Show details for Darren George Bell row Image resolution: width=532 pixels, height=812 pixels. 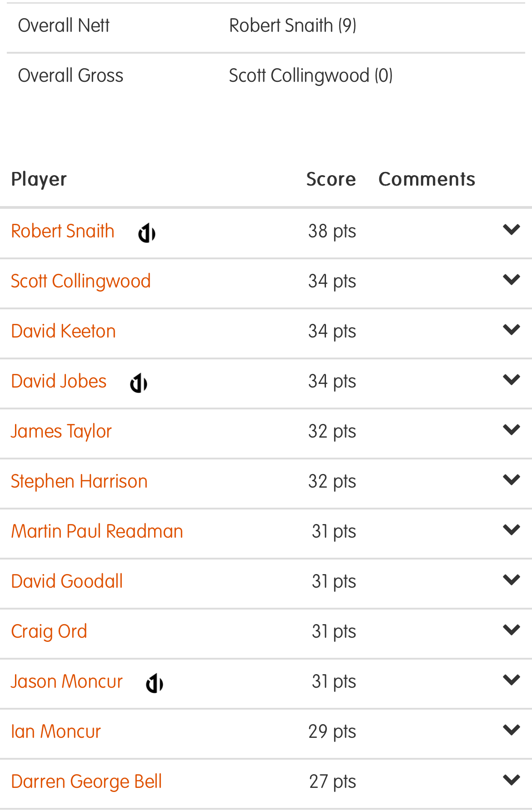click(512, 780)
